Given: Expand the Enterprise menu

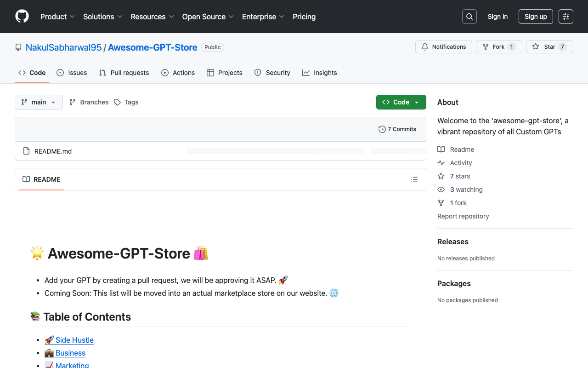Looking at the screenshot, I should pos(263,17).
